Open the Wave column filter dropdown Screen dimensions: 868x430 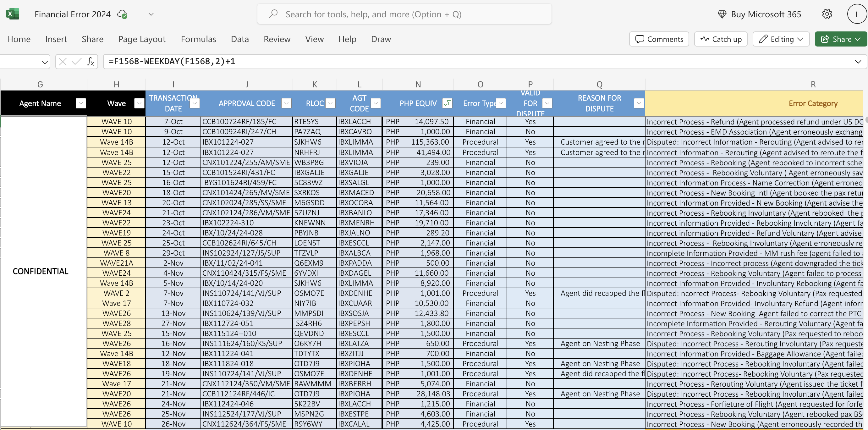point(139,103)
